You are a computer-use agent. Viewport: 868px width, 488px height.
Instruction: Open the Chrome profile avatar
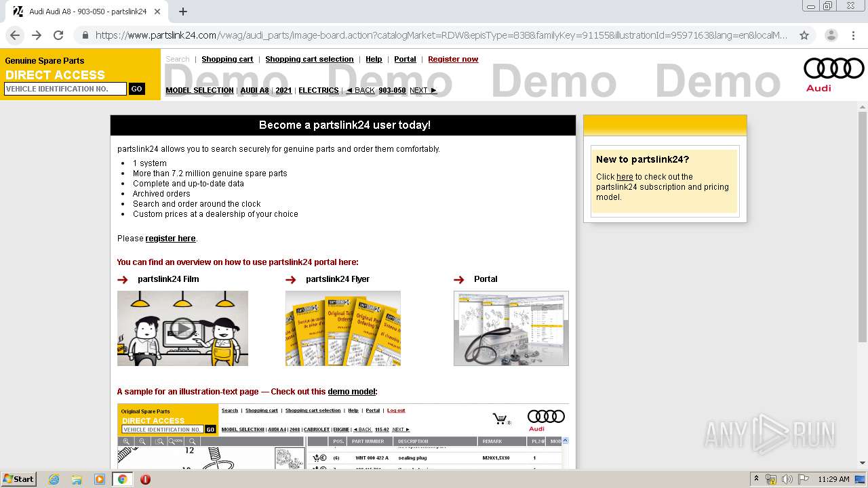point(831,35)
